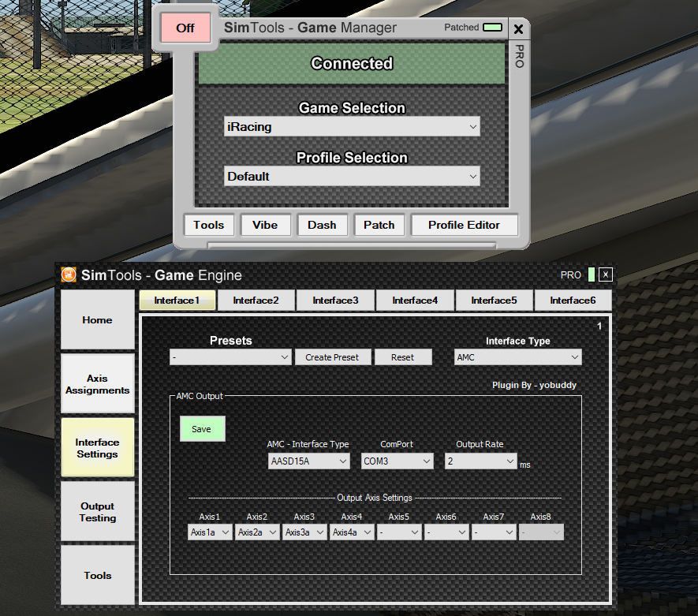Save the AMC Output settings
698x616 pixels.
(202, 428)
